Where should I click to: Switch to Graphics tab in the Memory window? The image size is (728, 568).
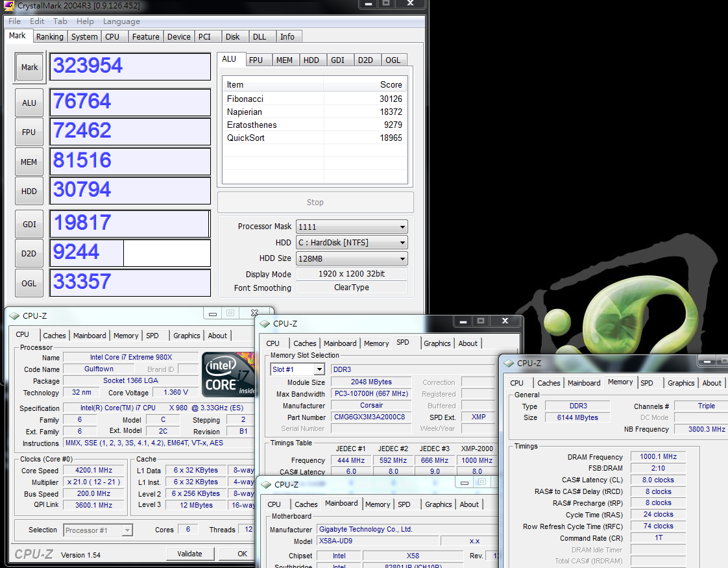(681, 383)
